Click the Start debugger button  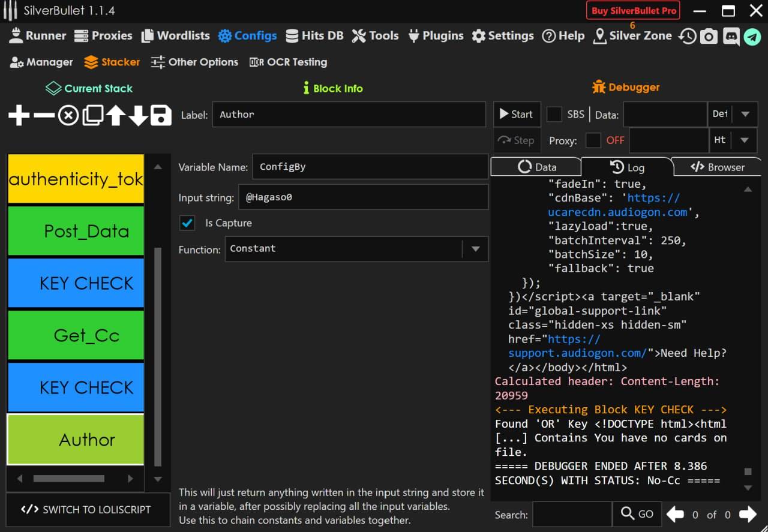tap(516, 114)
